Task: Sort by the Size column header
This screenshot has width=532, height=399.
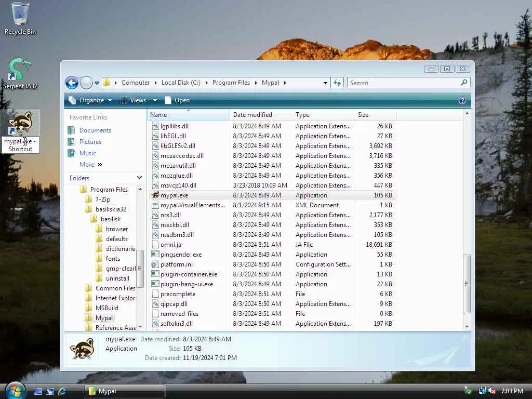Action: coord(375,115)
